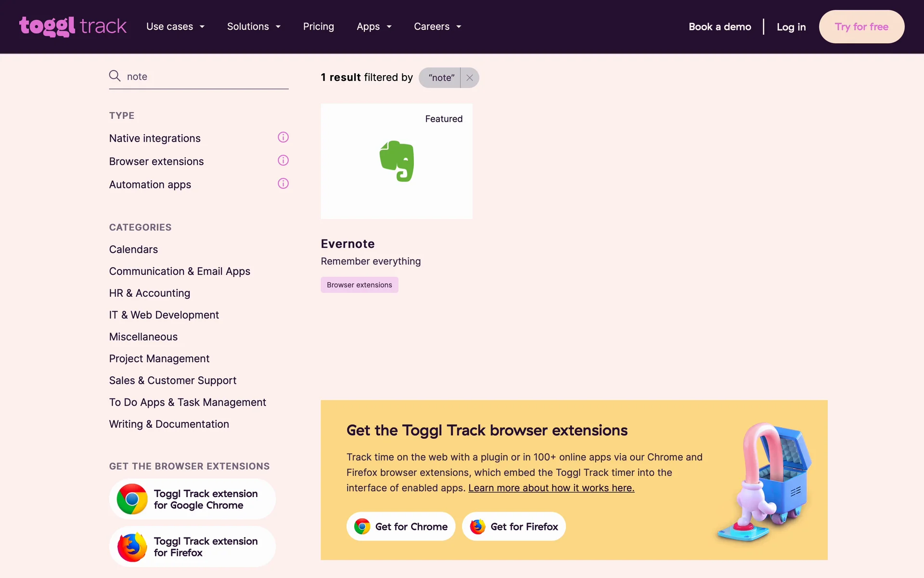Image resolution: width=924 pixels, height=578 pixels.
Task: Open the Evernote elephant icon card
Action: pyautogui.click(x=397, y=161)
